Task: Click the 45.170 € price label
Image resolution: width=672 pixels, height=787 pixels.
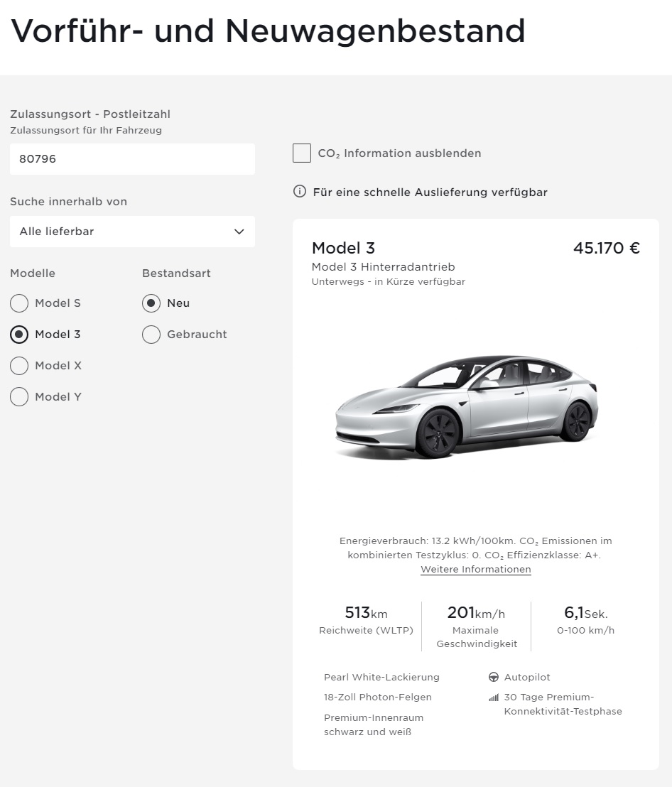Action: 606,248
